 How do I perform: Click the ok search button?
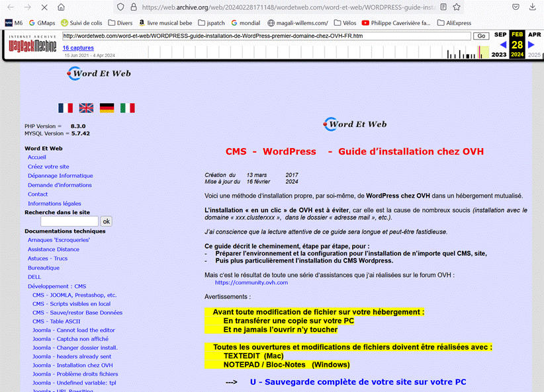point(106,221)
